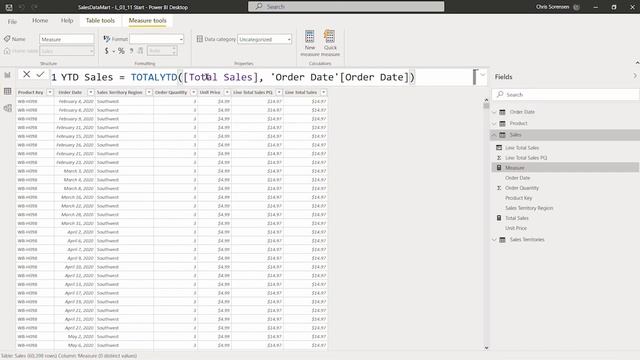
Task: Click sigma icon beside Line Total Sales PQ
Action: [499, 158]
